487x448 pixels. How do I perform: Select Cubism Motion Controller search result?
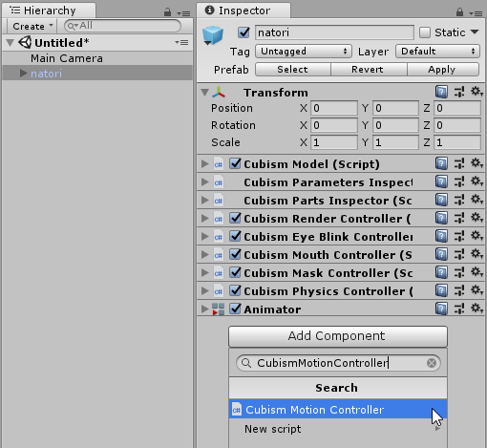(338, 410)
